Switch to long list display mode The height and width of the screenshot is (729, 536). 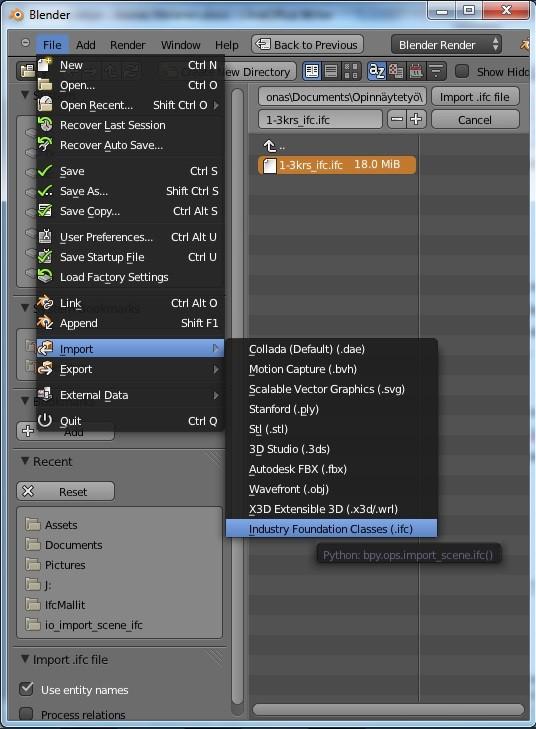pyautogui.click(x=331, y=71)
